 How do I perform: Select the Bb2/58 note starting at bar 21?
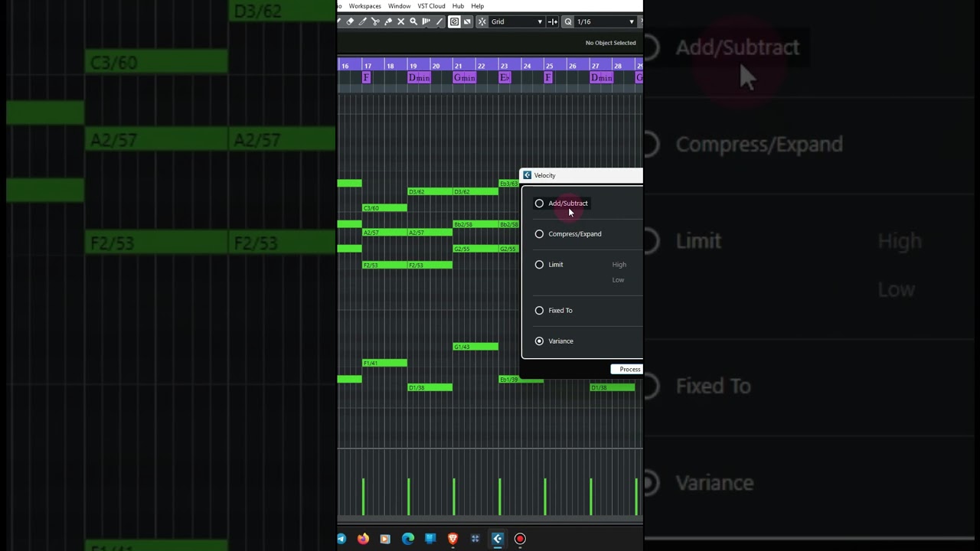[475, 224]
